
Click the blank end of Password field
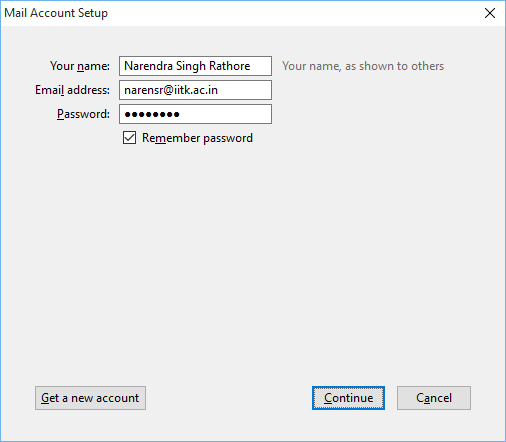click(x=225, y=114)
